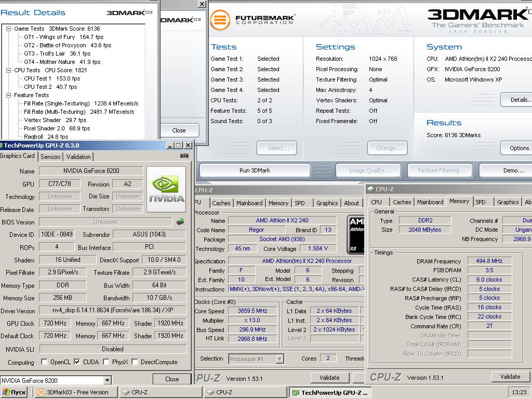Select CPU Test 1 result row

pos(52,78)
